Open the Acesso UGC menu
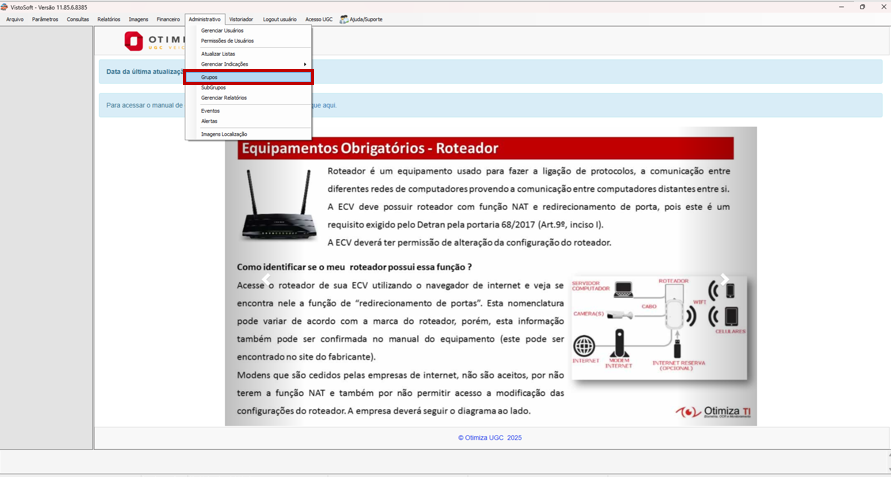Viewport: 891px width, 477px height. [x=319, y=19]
